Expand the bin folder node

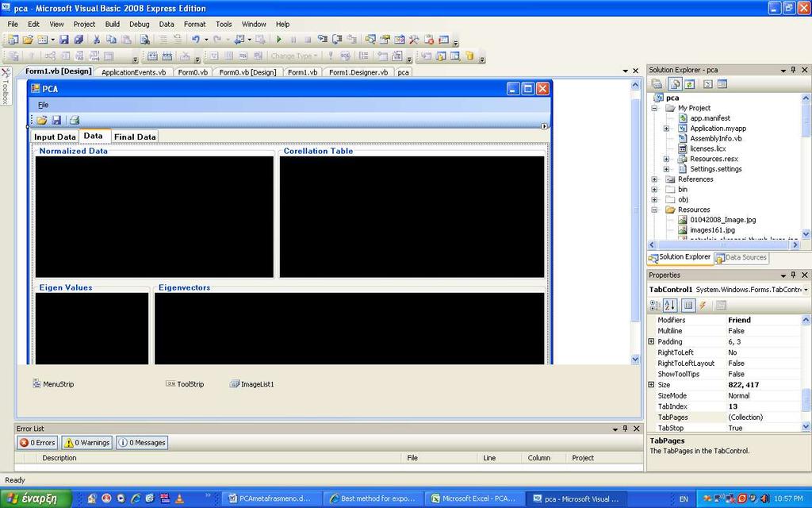(x=654, y=190)
